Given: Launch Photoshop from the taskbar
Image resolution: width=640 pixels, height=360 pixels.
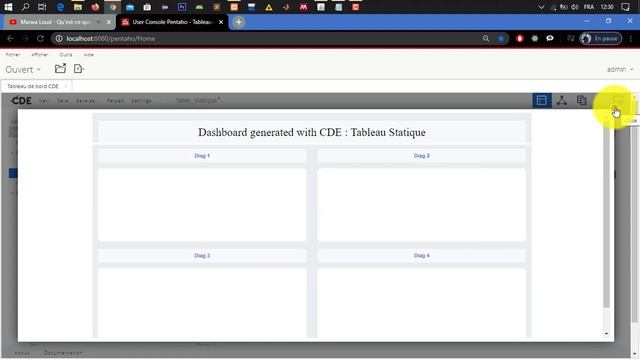Looking at the screenshot, I should tap(182, 7).
